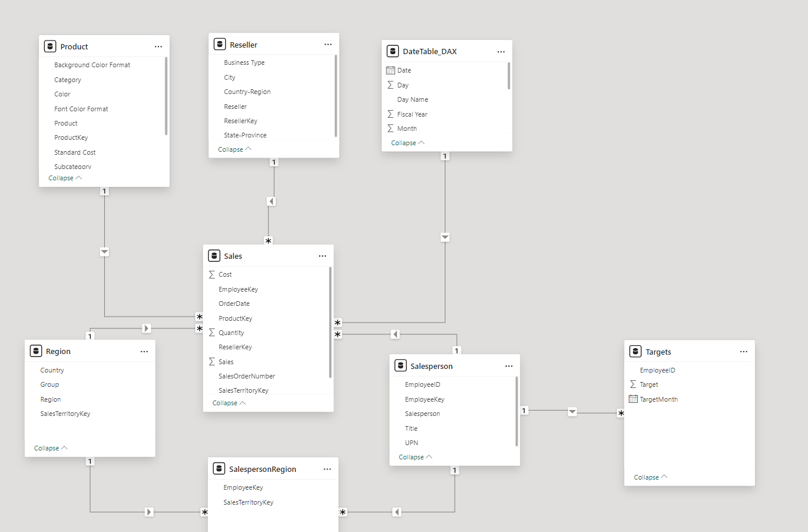
Task: Click the Sales table vertical scrollbar
Action: point(330,322)
